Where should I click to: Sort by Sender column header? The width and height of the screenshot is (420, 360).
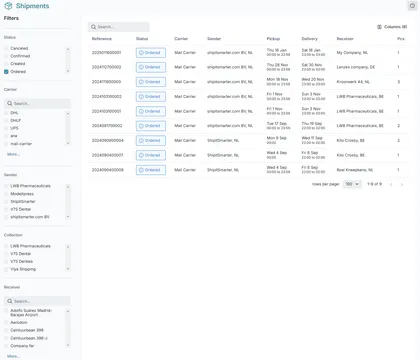point(214,39)
